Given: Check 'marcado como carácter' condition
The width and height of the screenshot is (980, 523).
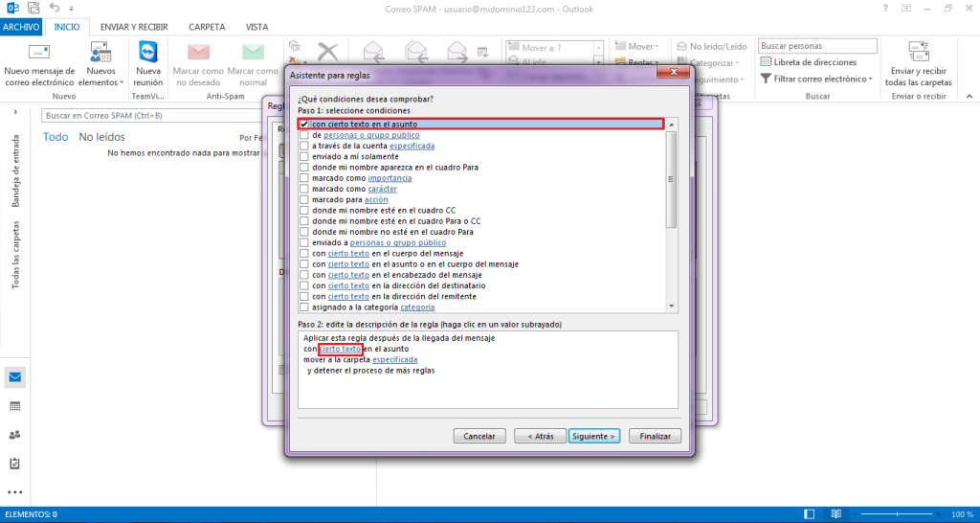Looking at the screenshot, I should (304, 189).
